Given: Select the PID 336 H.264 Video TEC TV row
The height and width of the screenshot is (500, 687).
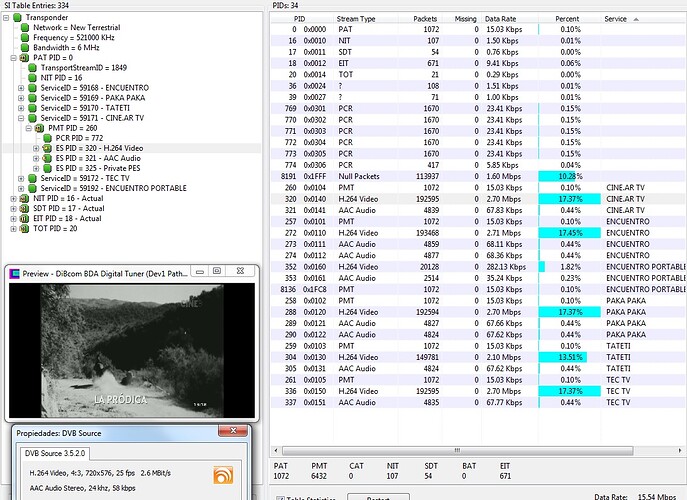Looking at the screenshot, I should (478, 391).
